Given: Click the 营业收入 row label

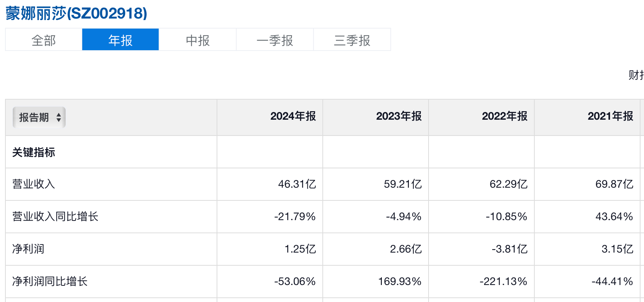Looking at the screenshot, I should 34,184.
